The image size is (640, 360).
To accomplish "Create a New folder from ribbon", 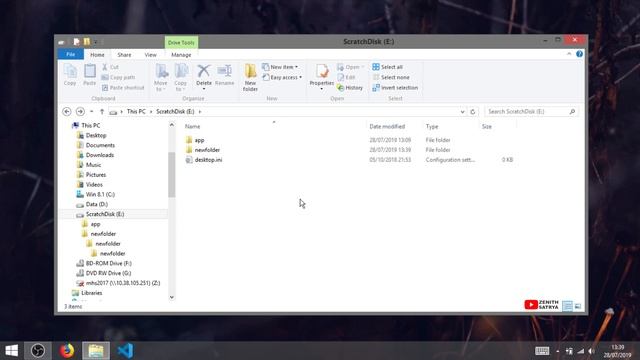I will point(250,77).
